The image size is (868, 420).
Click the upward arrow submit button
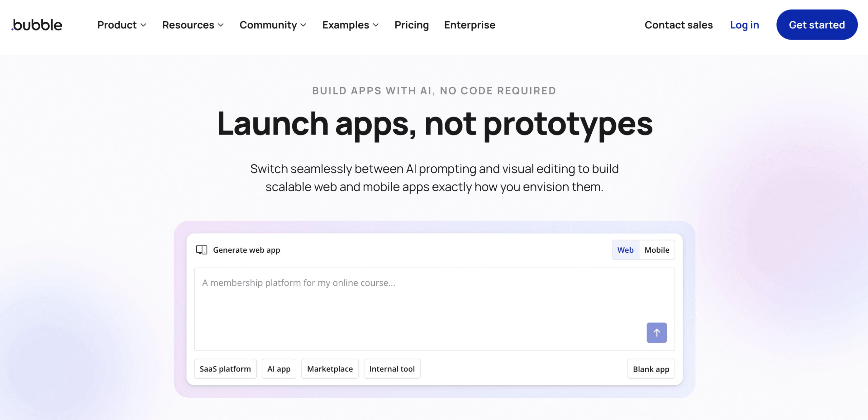(656, 333)
